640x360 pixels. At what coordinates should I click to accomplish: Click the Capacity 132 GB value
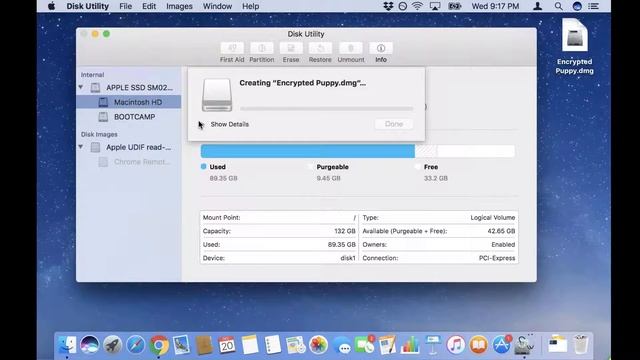[x=345, y=231]
